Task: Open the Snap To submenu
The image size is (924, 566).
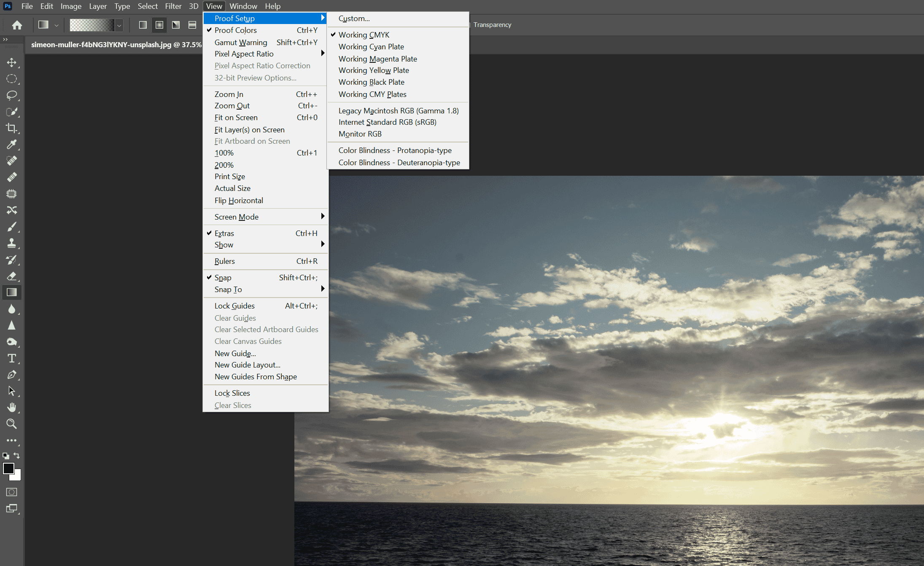Action: 228,290
